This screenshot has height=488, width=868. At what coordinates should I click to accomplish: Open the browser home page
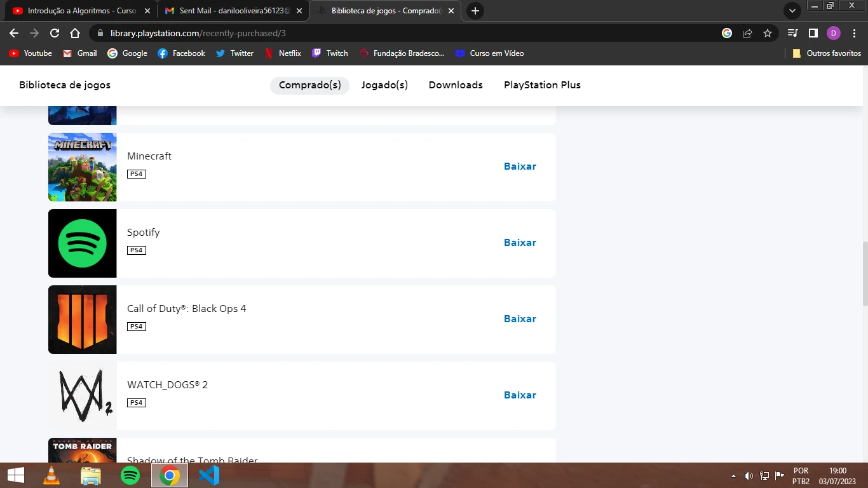(75, 33)
